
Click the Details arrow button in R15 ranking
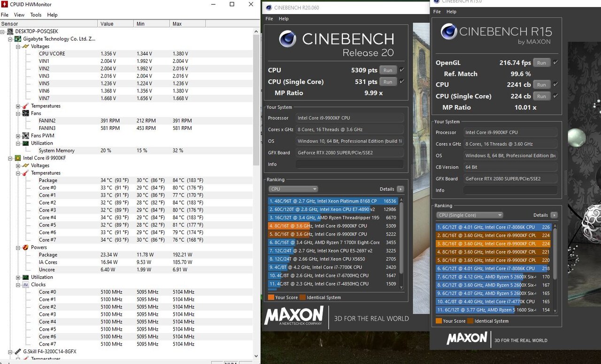[x=554, y=215]
